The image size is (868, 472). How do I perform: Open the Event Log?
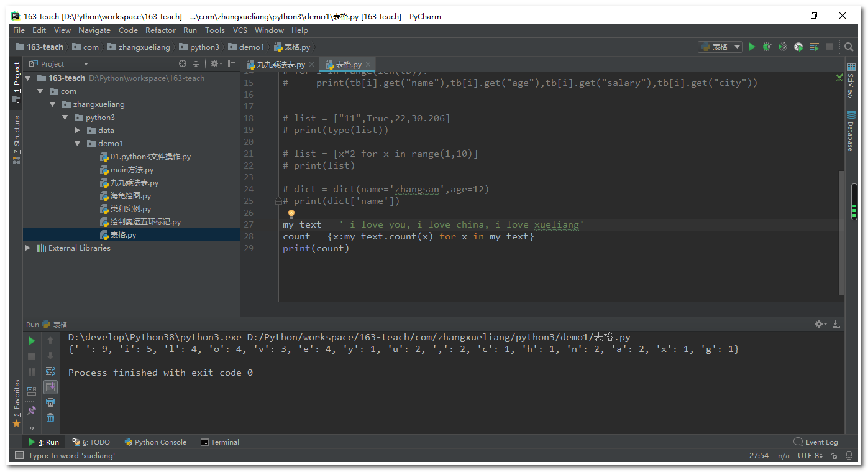(816, 442)
